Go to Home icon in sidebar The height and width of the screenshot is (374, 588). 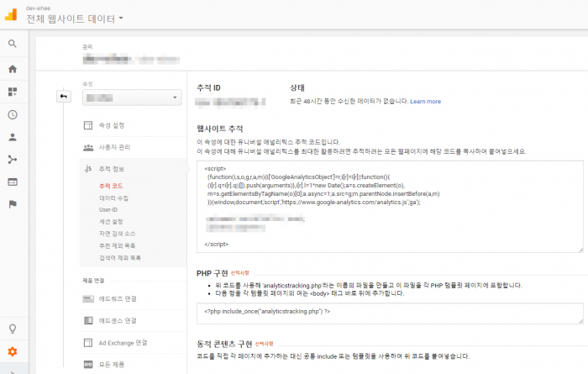13,69
